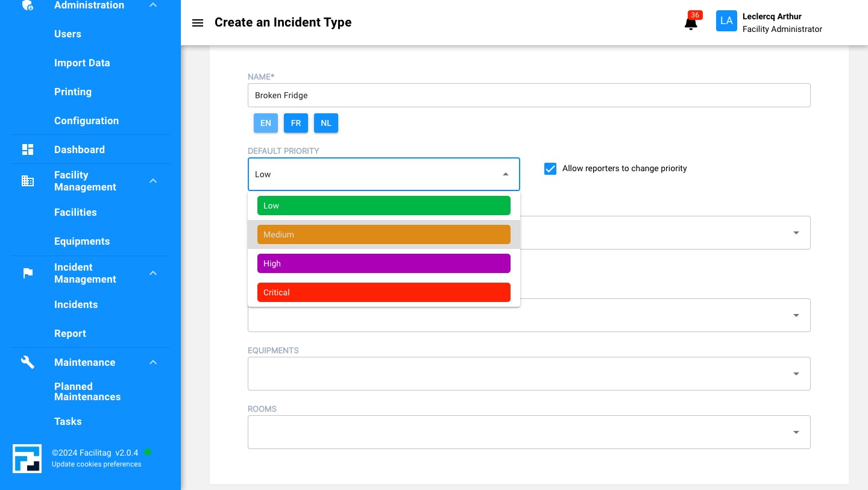This screenshot has height=490, width=868.
Task: Click the hamburger menu icon
Action: click(198, 23)
